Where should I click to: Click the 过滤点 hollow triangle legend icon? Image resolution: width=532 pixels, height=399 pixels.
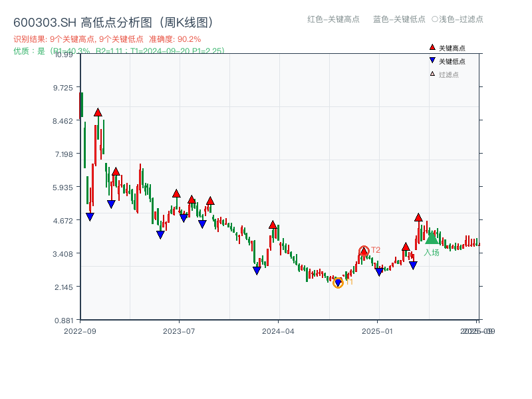pos(431,74)
